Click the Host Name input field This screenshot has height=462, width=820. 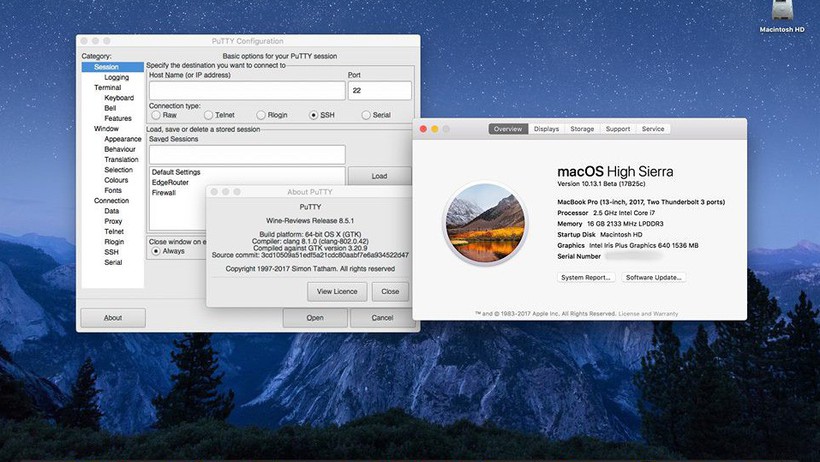point(247,91)
